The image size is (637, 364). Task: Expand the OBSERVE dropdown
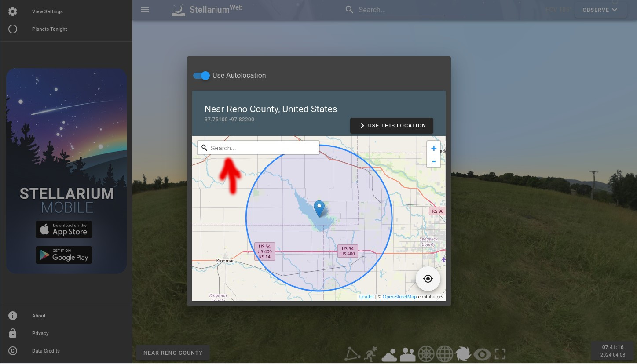(600, 10)
